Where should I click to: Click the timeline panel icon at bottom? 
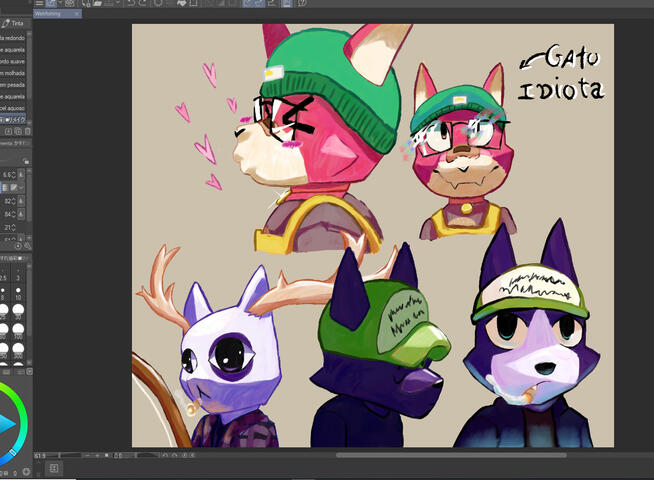point(54,468)
